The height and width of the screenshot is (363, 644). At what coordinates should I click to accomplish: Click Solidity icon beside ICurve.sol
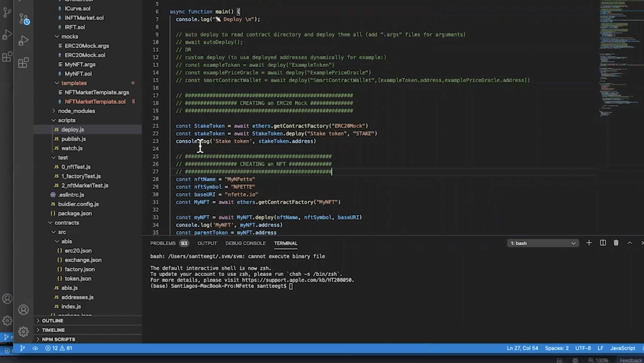60,8
